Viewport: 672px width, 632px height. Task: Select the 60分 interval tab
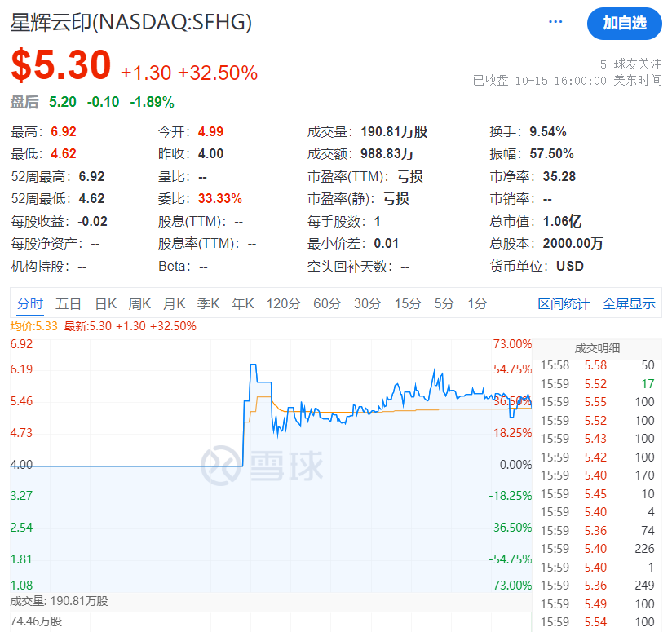pyautogui.click(x=324, y=303)
